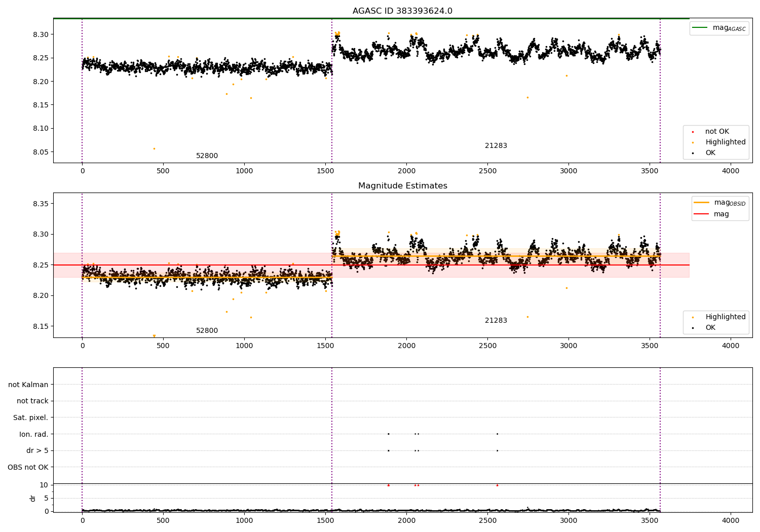
Task: Click the 'Ion. rad.' row label
Action: point(34,434)
